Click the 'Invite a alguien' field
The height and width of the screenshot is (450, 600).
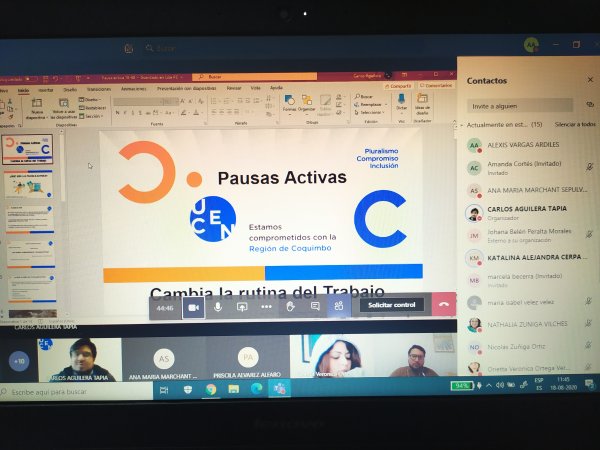pyautogui.click(x=521, y=104)
